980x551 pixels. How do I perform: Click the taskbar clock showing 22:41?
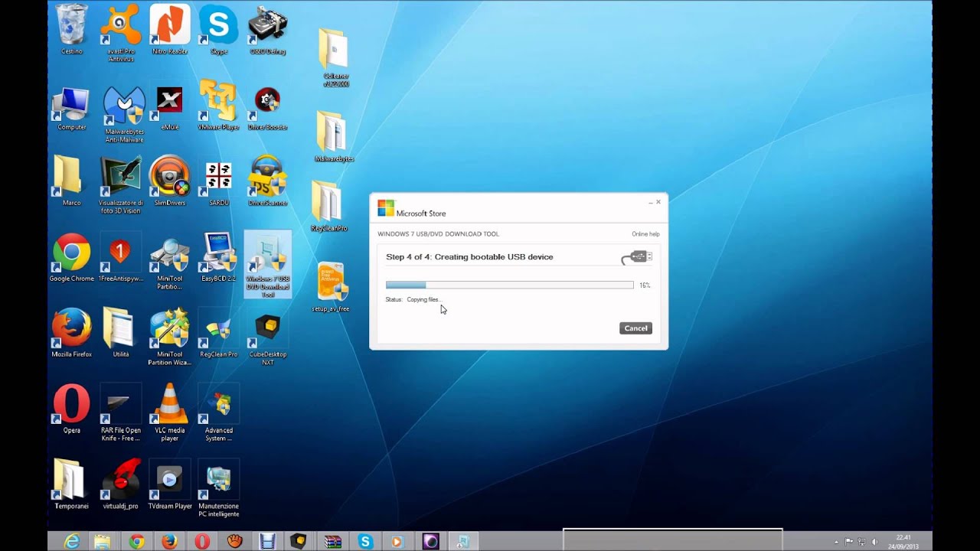(903, 542)
